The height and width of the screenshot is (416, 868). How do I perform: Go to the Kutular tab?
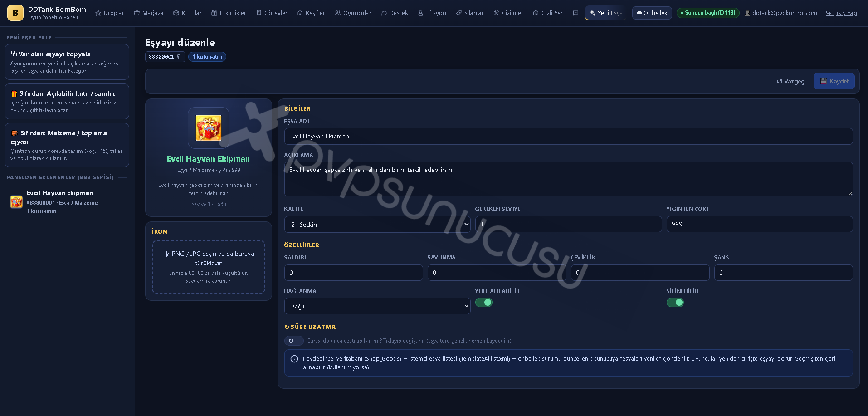187,13
